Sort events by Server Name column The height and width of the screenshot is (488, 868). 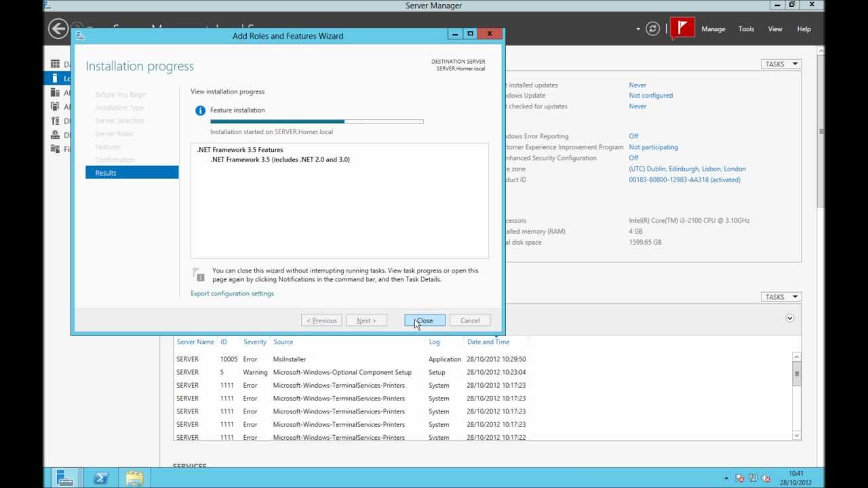[x=195, y=342]
